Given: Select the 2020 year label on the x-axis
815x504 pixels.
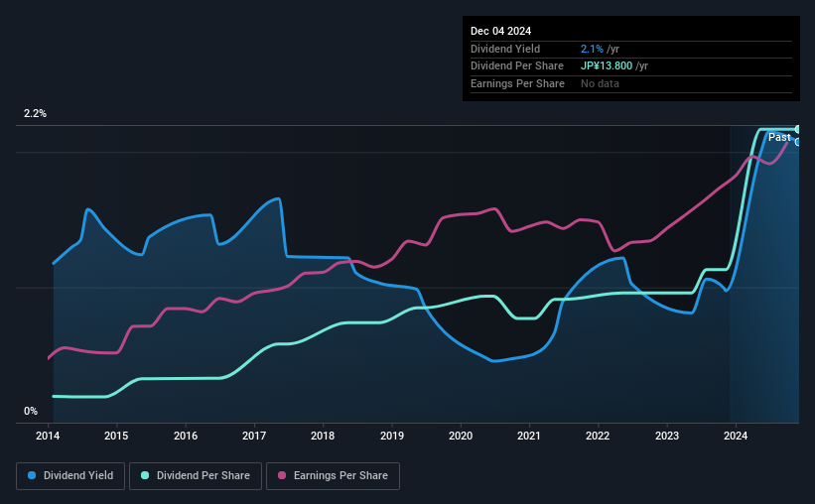Looking at the screenshot, I should pos(461,436).
